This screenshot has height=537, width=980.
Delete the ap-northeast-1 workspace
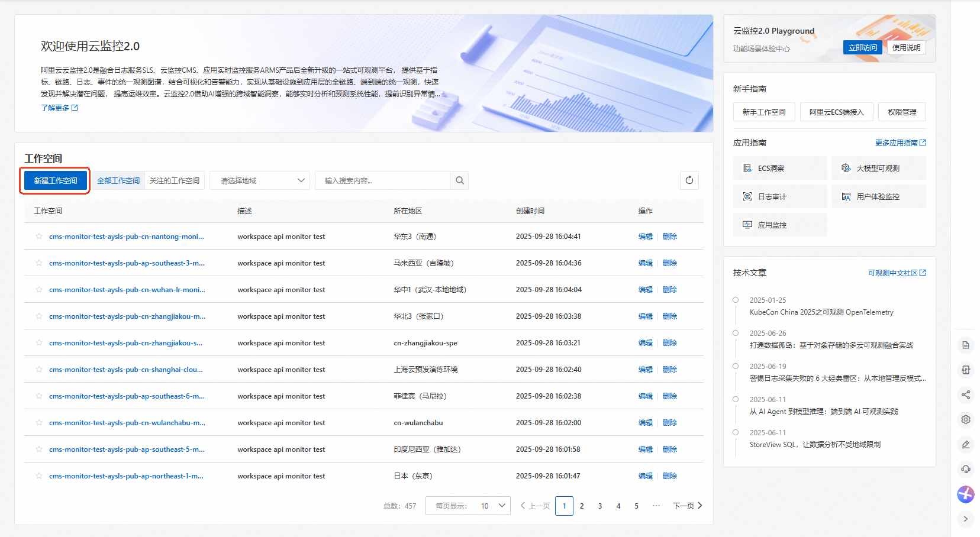(x=670, y=476)
